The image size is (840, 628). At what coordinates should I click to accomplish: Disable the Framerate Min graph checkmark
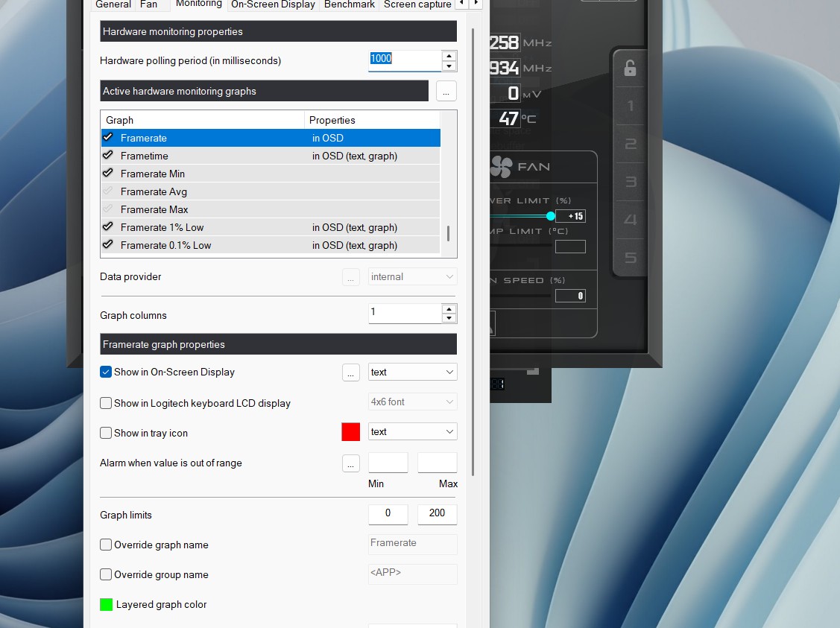point(108,174)
